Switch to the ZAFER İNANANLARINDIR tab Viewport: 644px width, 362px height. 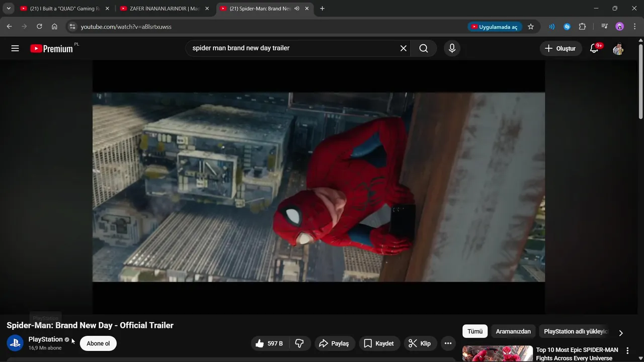pyautogui.click(x=165, y=9)
